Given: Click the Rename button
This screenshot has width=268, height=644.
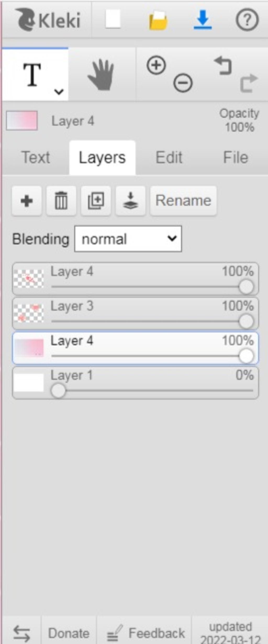Looking at the screenshot, I should pyautogui.click(x=183, y=201).
